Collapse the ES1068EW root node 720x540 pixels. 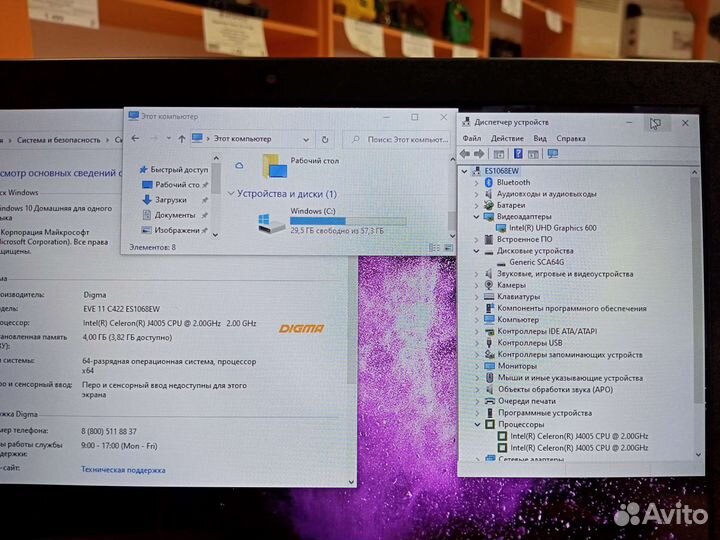click(464, 171)
